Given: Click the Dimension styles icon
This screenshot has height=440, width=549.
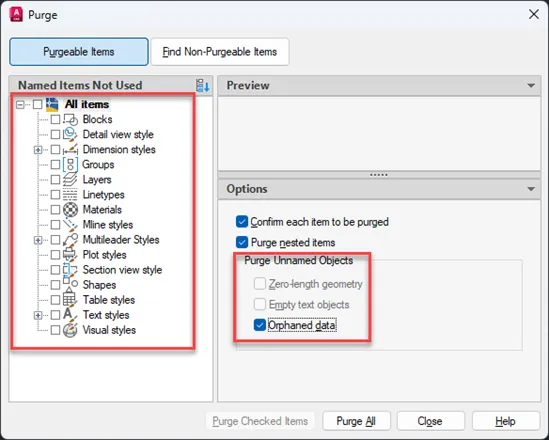Looking at the screenshot, I should (x=70, y=149).
